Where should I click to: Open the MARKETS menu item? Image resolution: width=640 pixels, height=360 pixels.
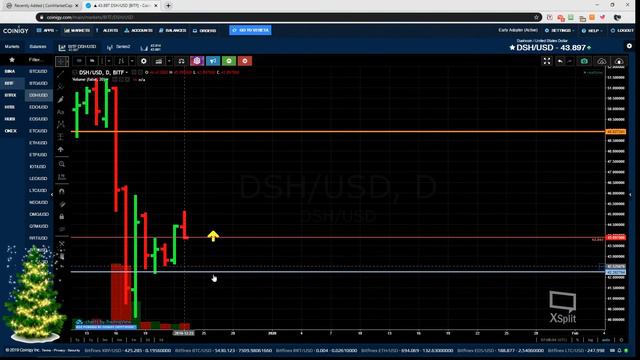click(x=77, y=30)
